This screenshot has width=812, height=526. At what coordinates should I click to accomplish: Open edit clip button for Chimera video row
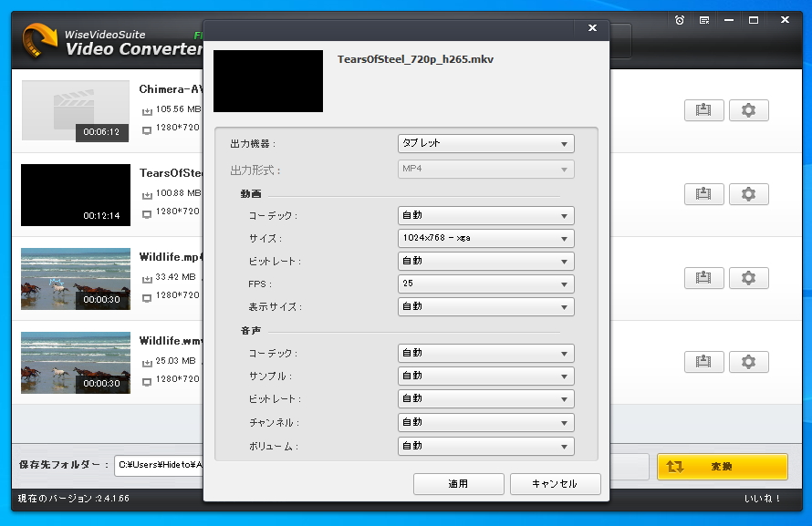pos(703,110)
